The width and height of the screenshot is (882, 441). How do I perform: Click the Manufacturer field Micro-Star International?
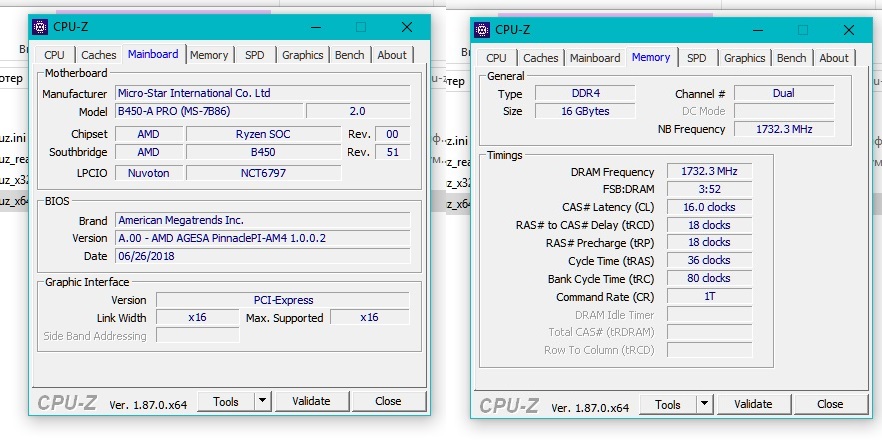click(263, 93)
